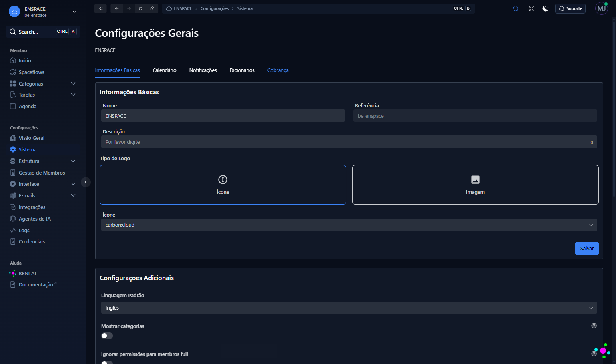616x364 pixels.
Task: Select the Ícone logo type card
Action: pyautogui.click(x=223, y=185)
